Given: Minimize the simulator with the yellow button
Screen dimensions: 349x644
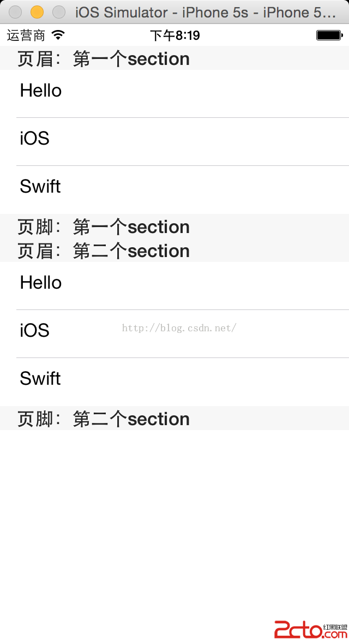Looking at the screenshot, I should [x=37, y=12].
